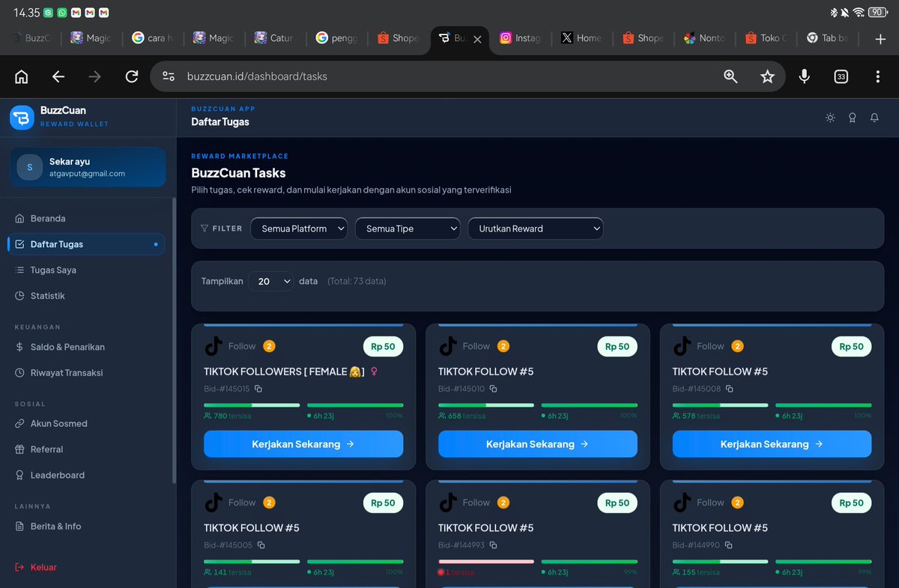Viewport: 899px width, 588px height.
Task: Click the sidebar vertical scrollbar
Action: coord(174,341)
